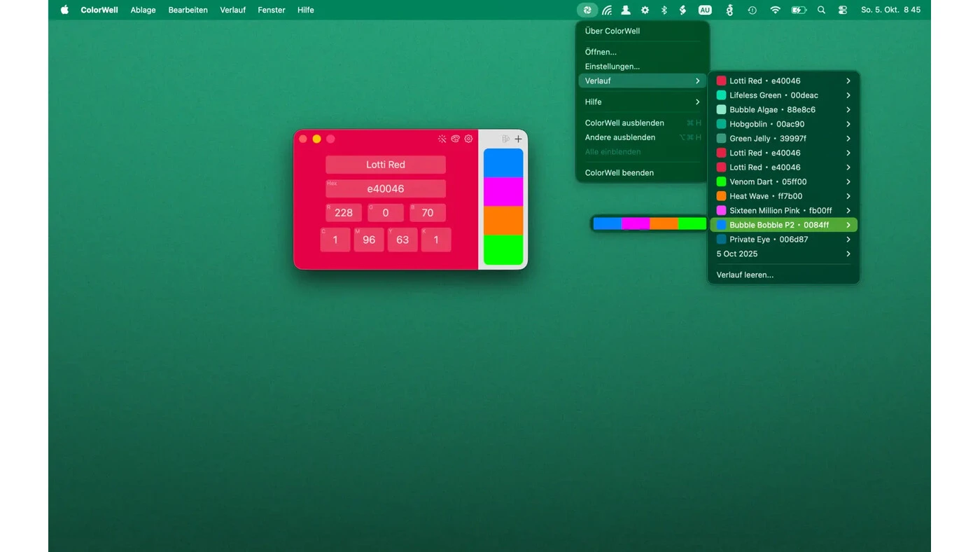Select Private Eye 006d87 history entry
The image size is (980, 552).
tap(783, 240)
